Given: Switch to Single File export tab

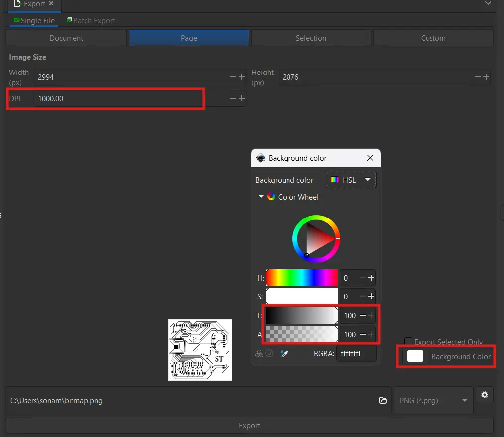Looking at the screenshot, I should click(x=34, y=20).
